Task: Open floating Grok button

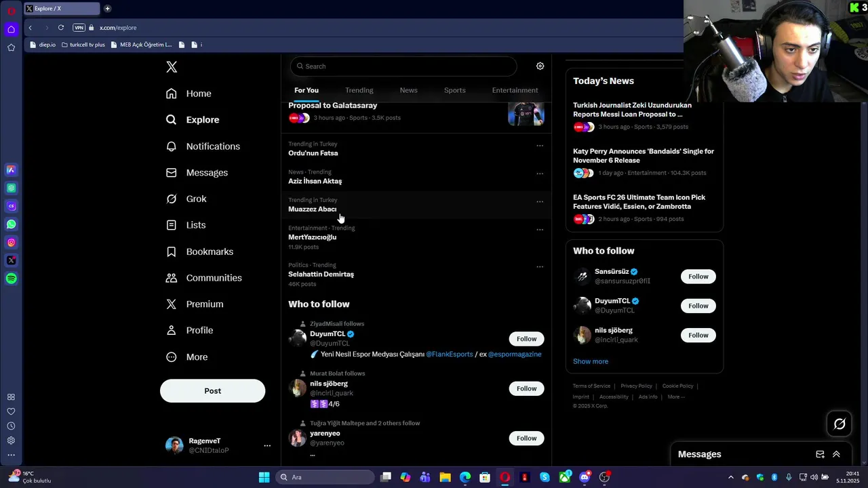Action: (840, 424)
